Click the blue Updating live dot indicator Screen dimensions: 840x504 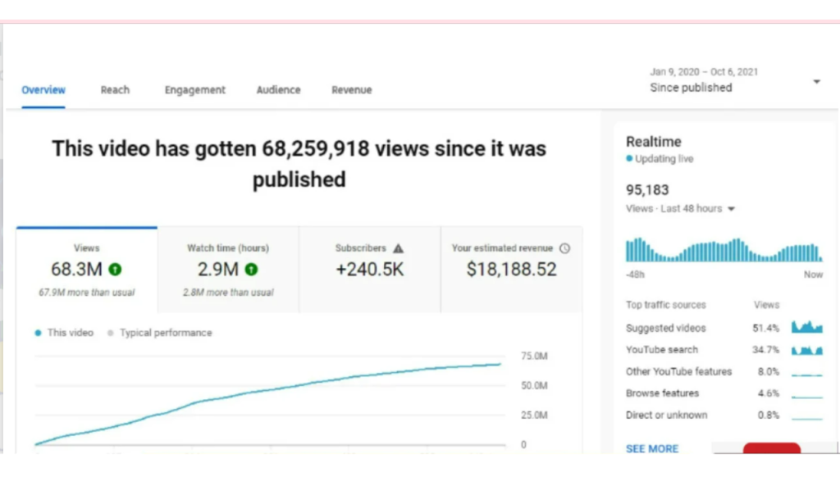[x=629, y=158]
